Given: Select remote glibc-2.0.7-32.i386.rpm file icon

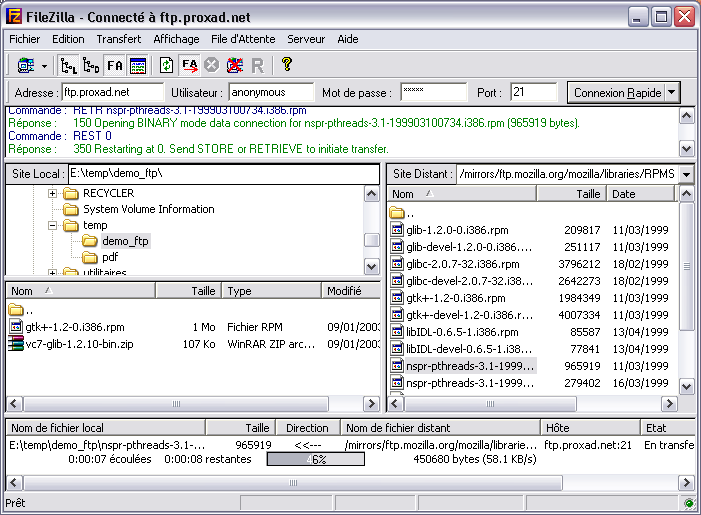Looking at the screenshot, I should (x=397, y=264).
